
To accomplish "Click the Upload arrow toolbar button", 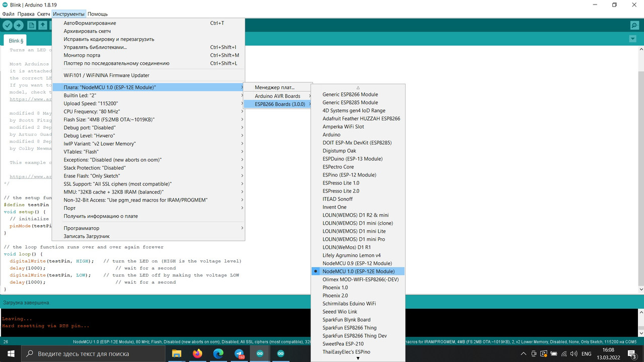I will 19,25.
